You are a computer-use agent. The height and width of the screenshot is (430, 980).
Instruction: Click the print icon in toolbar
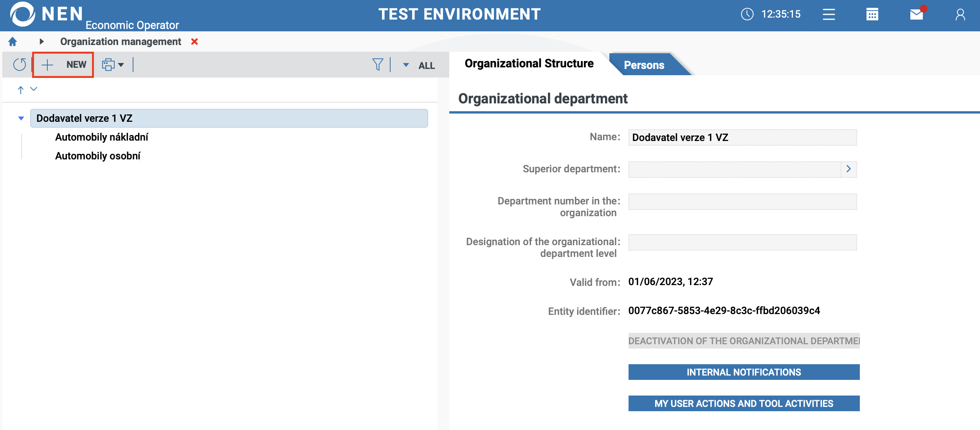pos(108,65)
